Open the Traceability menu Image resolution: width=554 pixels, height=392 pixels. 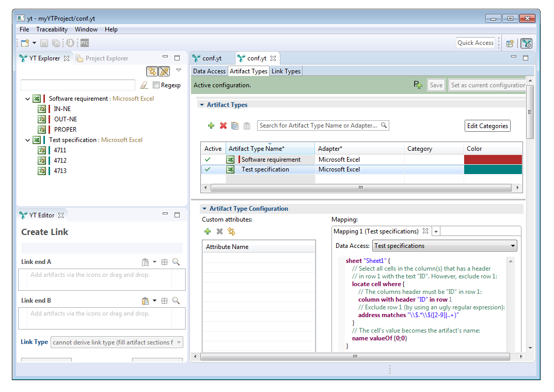click(x=52, y=29)
